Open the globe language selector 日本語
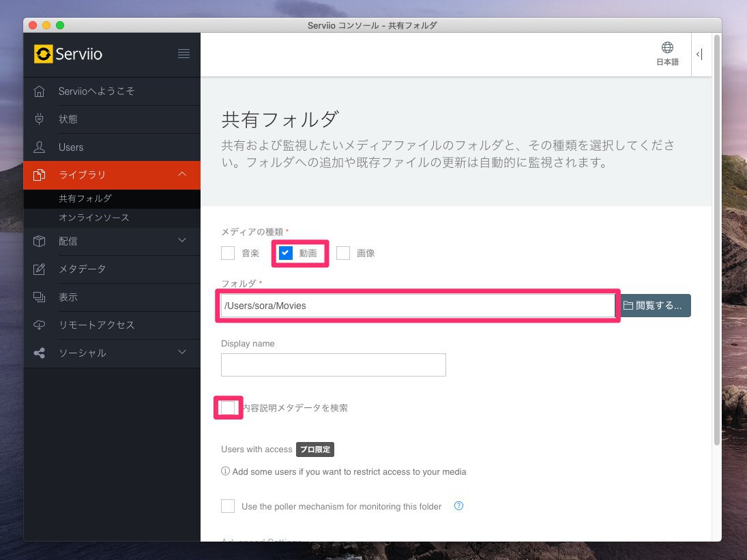This screenshot has height=560, width=747. tap(667, 53)
